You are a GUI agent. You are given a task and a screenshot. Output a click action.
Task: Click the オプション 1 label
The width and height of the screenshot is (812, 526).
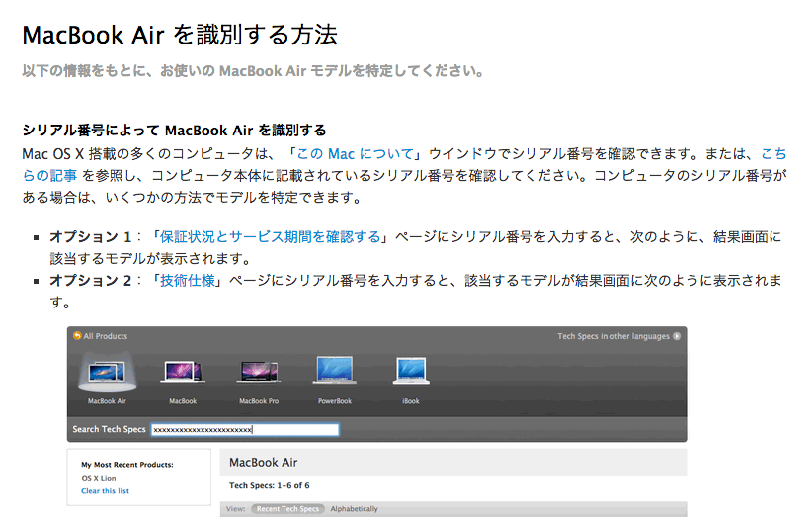point(91,237)
